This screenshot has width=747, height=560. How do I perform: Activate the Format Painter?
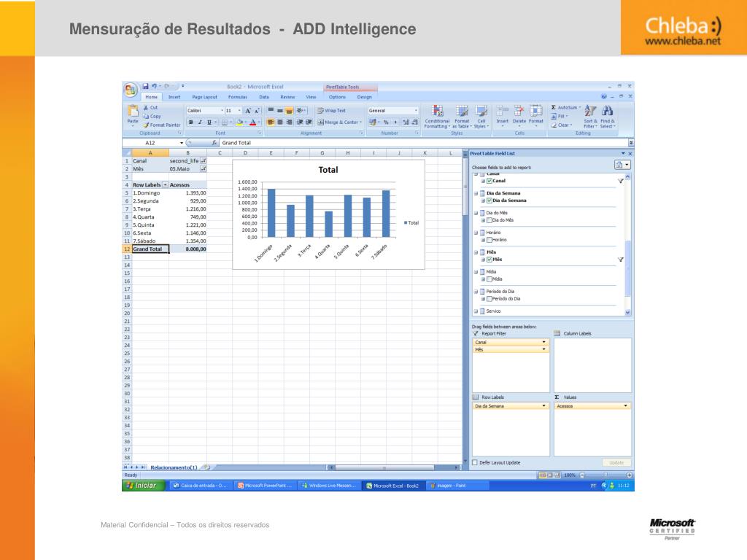pyautogui.click(x=162, y=125)
